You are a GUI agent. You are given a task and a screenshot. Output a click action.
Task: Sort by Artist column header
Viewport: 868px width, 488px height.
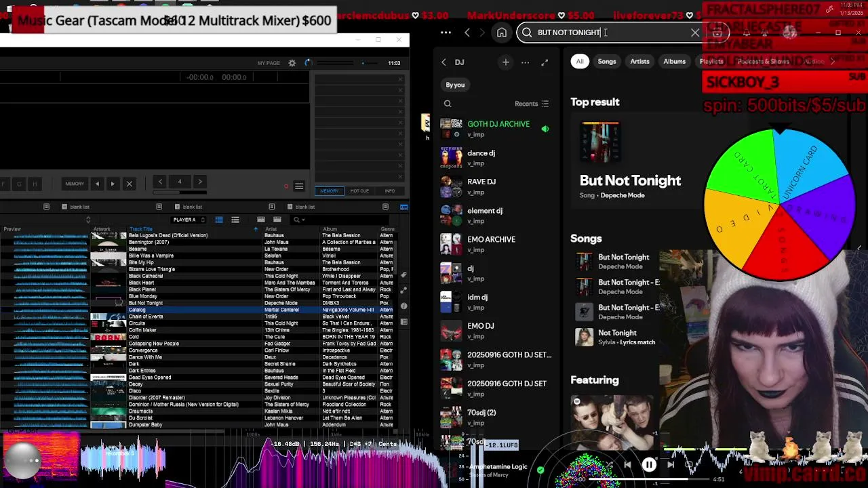pyautogui.click(x=271, y=229)
